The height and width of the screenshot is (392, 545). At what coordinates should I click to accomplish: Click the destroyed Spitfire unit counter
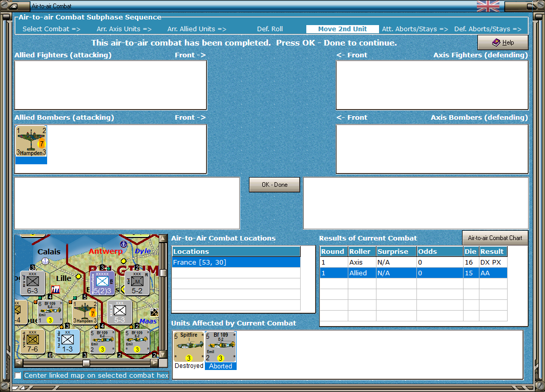188,346
